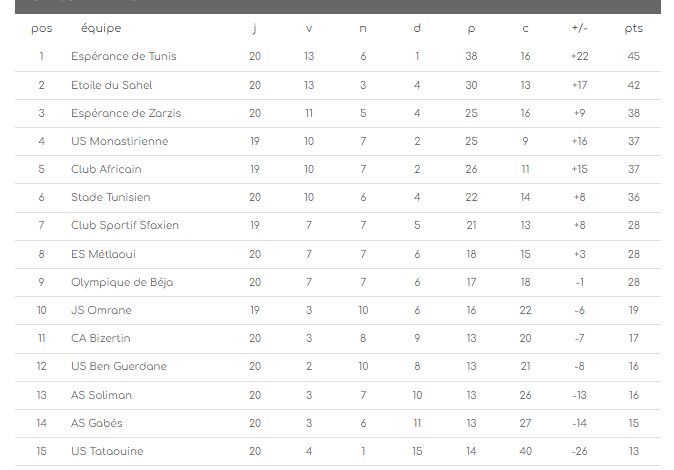Open the JS Omrane team entry
Screen dimensions: 674x470
pos(101,310)
